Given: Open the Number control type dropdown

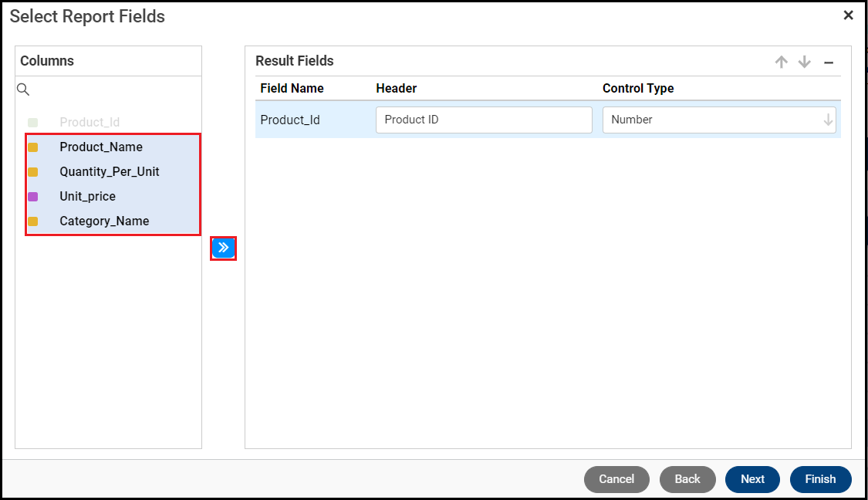Looking at the screenshot, I should pyautogui.click(x=718, y=120).
